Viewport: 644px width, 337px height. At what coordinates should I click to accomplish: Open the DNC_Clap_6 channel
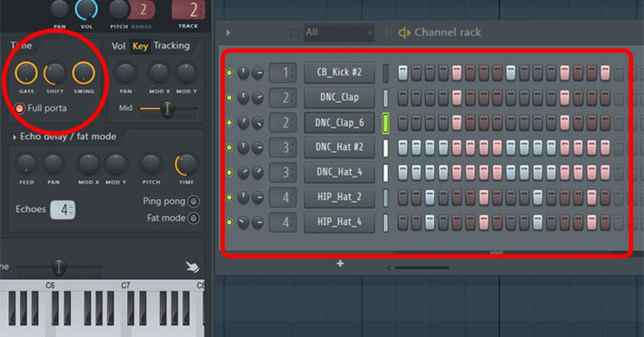[339, 123]
